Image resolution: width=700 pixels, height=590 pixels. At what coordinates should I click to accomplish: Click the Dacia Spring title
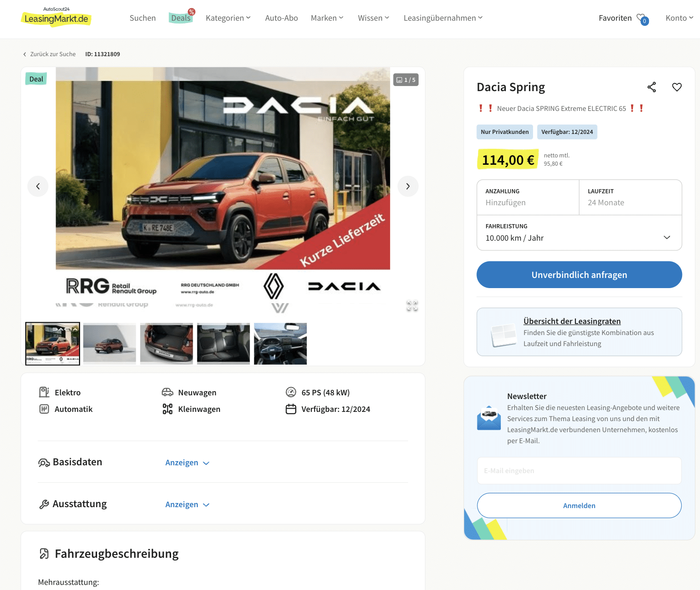point(511,87)
